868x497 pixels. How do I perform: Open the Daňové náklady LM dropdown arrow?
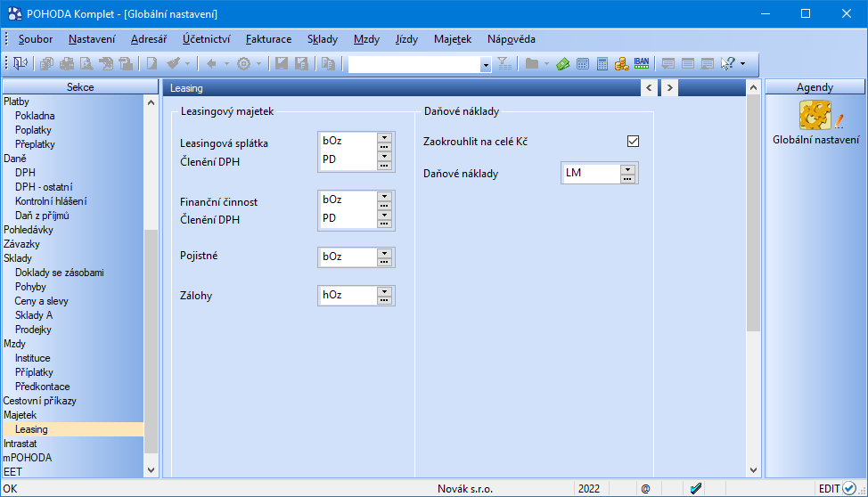(627, 169)
